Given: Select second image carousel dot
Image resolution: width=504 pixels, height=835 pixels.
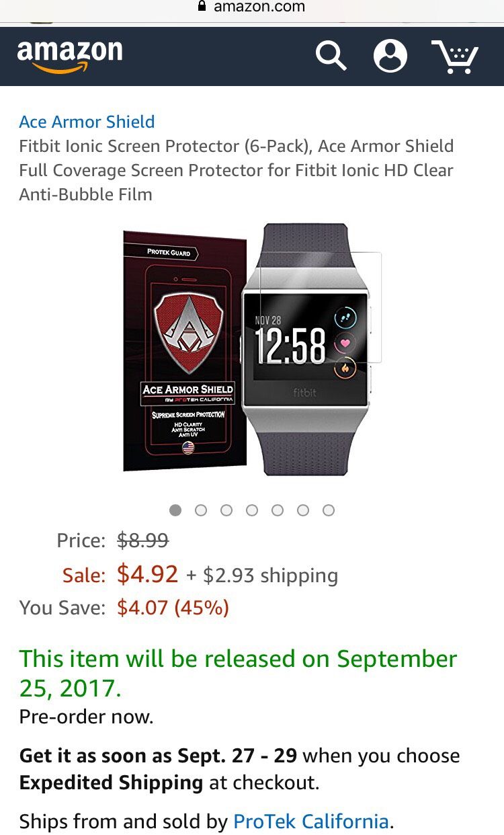Looking at the screenshot, I should 201,510.
